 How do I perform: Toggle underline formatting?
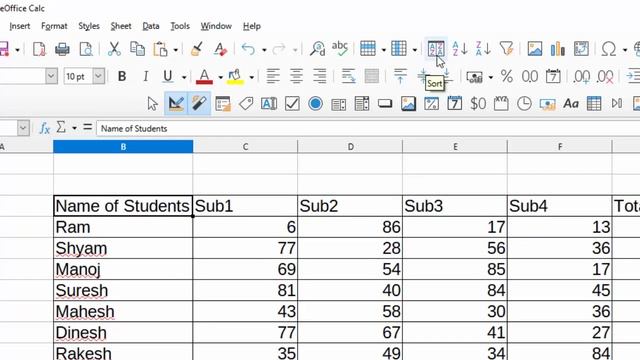click(167, 76)
